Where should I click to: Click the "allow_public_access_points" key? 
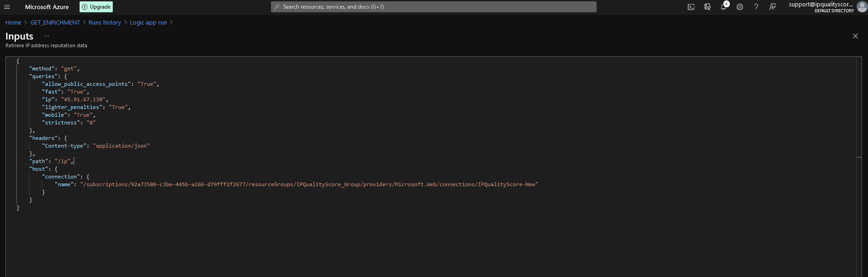coord(86,84)
